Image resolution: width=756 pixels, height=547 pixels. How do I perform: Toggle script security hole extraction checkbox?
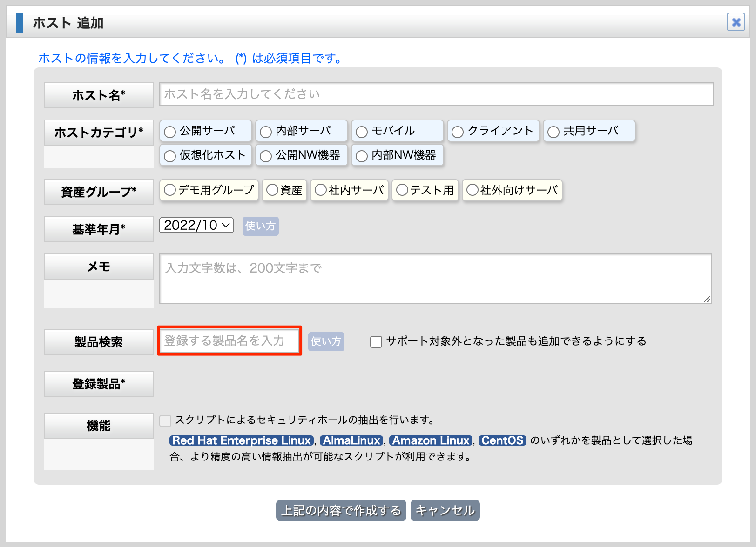(x=165, y=420)
